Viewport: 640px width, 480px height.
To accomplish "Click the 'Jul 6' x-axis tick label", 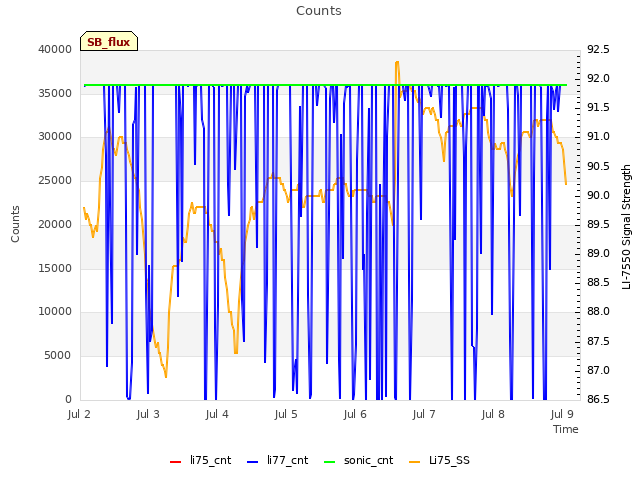I will point(355,414).
